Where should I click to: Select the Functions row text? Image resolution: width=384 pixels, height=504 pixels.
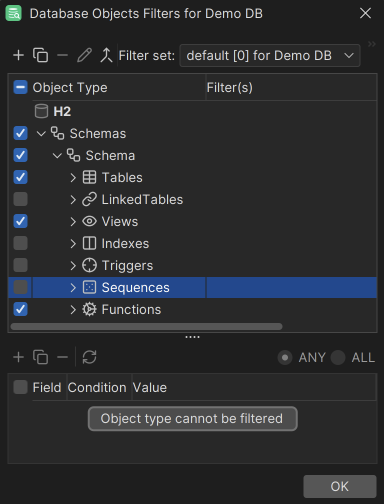(131, 309)
